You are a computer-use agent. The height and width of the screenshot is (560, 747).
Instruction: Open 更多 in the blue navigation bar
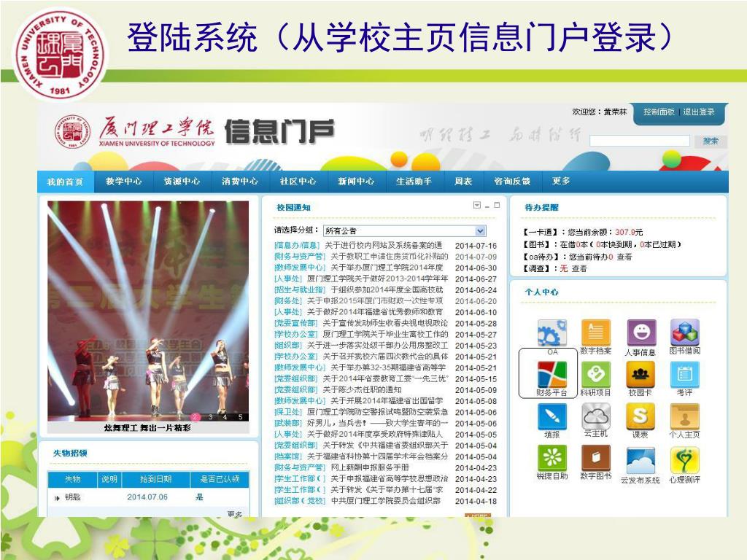(561, 181)
